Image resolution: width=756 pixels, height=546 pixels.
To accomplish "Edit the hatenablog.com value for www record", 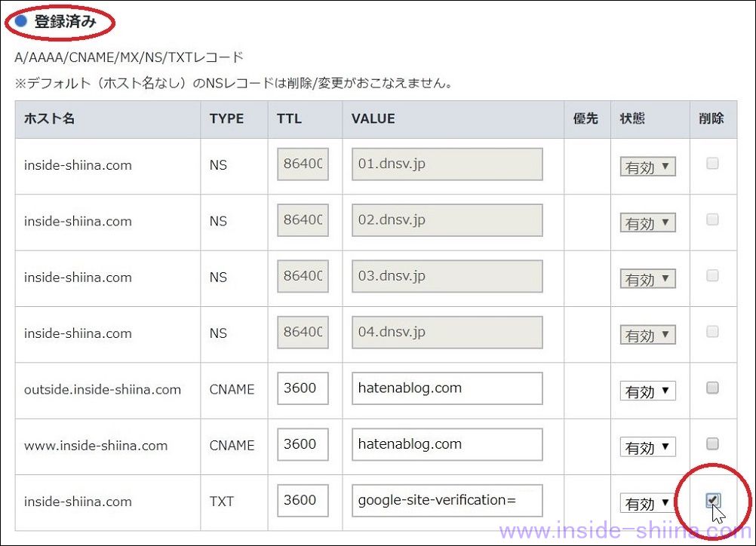I will pyautogui.click(x=446, y=444).
